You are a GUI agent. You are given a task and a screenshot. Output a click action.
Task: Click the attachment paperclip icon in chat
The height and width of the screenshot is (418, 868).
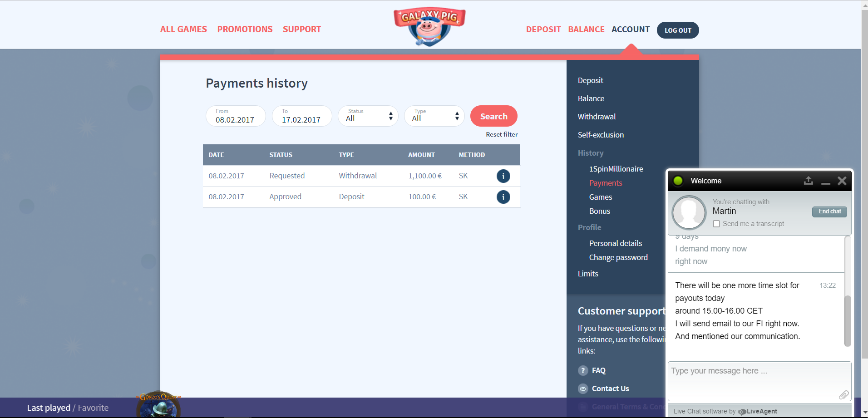[843, 395]
